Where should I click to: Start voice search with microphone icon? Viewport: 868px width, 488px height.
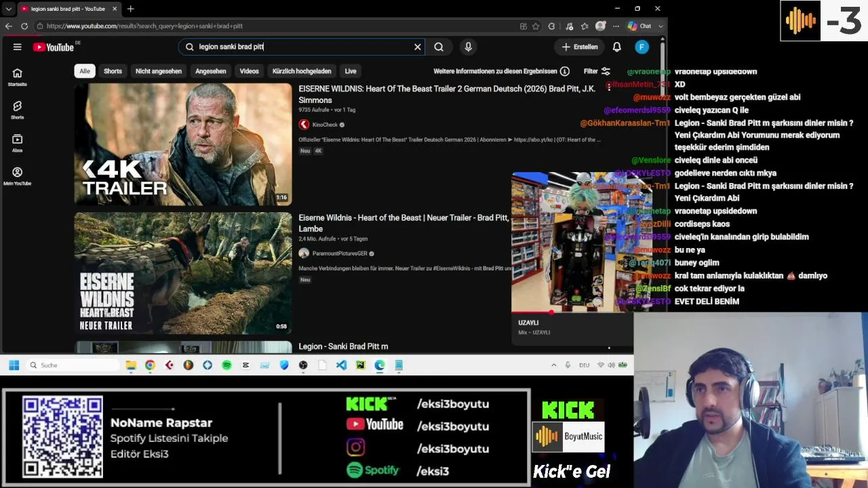coord(468,47)
